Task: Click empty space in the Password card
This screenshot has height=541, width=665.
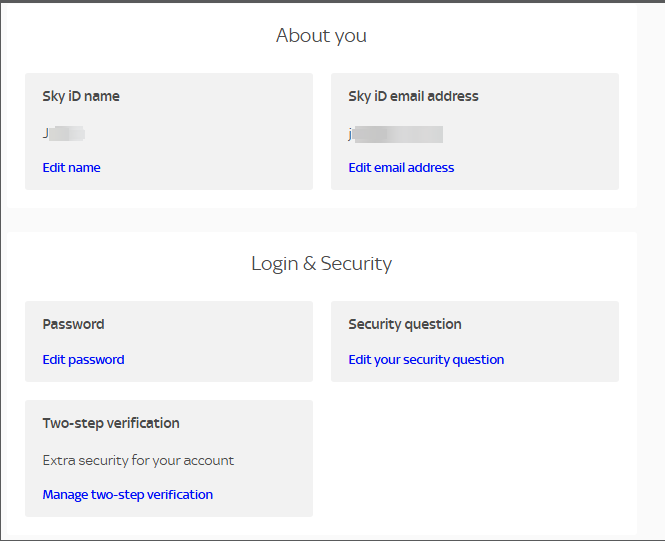Action: point(230,342)
